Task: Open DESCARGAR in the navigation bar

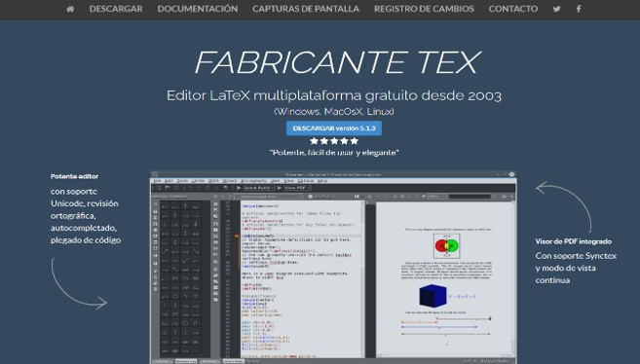Action: [x=116, y=9]
